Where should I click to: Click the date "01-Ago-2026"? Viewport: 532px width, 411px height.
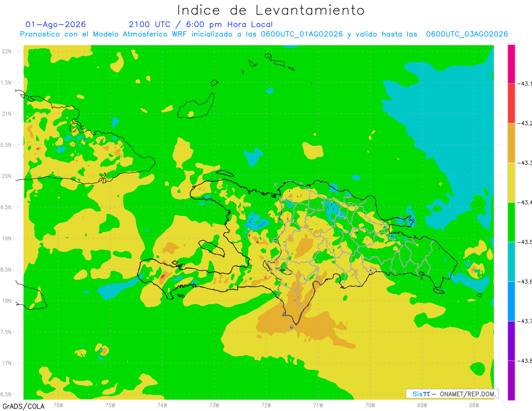tap(56, 24)
